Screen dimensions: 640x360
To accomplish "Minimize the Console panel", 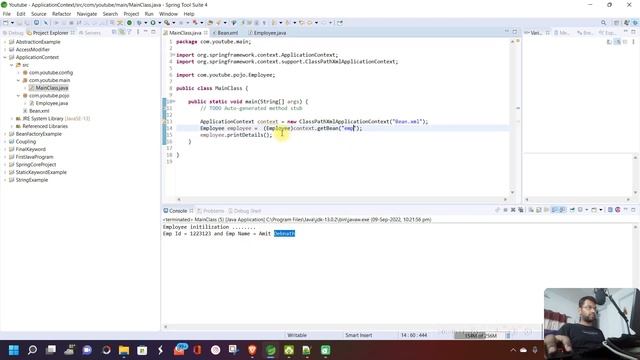I will (x=626, y=210).
